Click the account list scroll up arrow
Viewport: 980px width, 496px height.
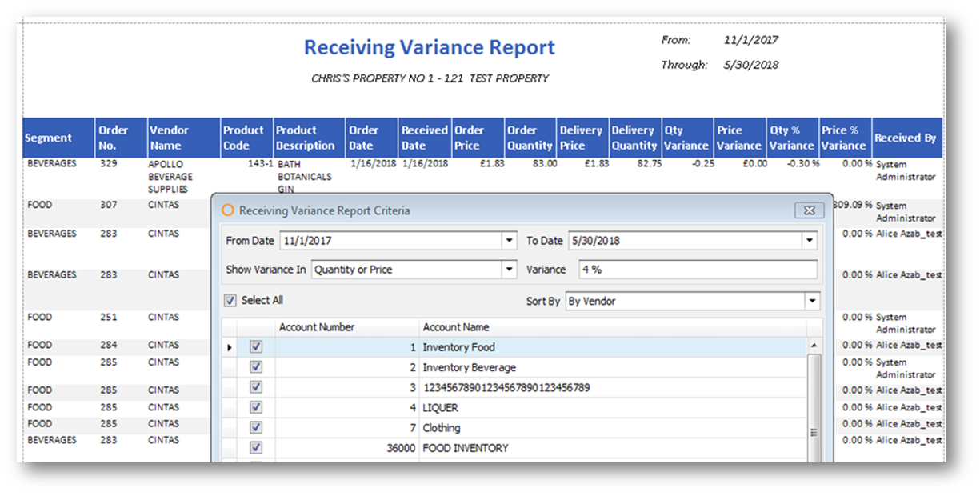[814, 346]
